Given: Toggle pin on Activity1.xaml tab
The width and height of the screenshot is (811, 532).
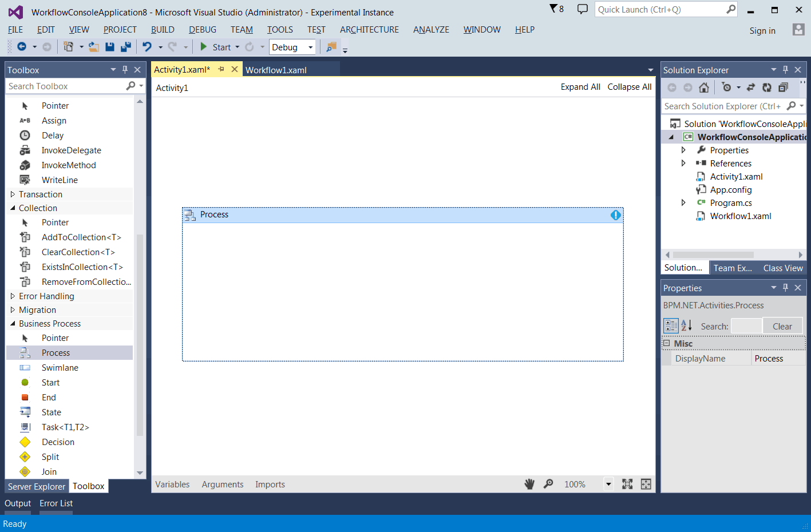Looking at the screenshot, I should coord(221,69).
